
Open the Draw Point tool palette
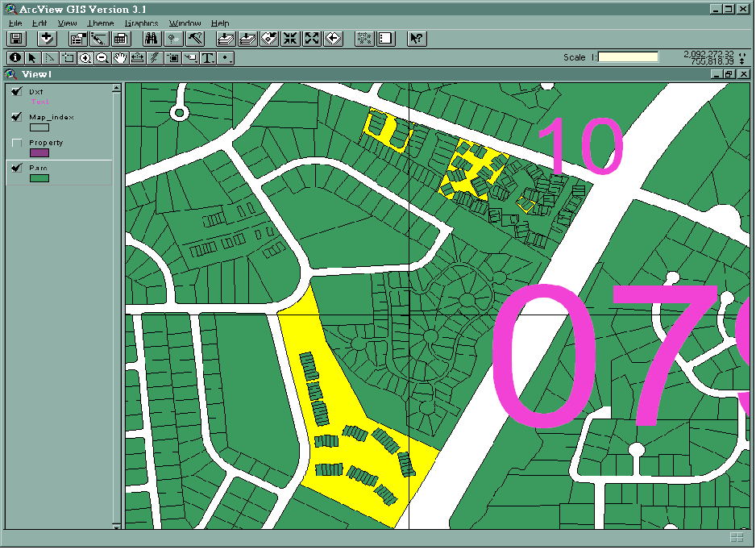(226, 58)
